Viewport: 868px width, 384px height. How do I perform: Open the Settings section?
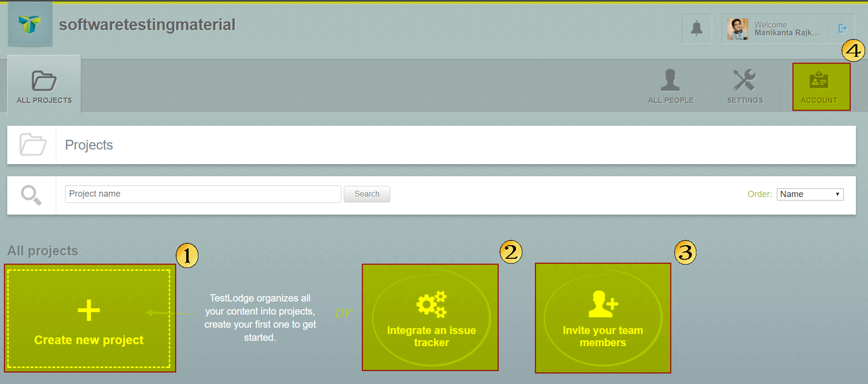(745, 86)
